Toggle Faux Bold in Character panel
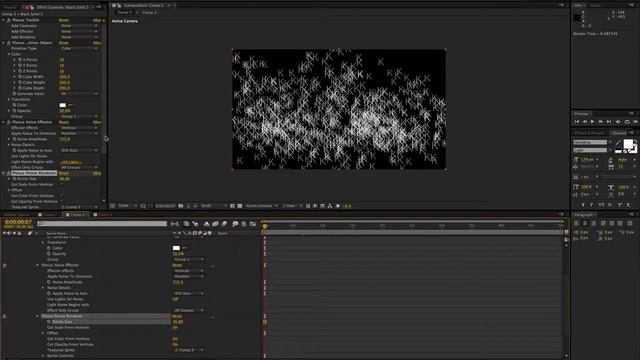This screenshot has height=360, width=640. (x=583, y=205)
